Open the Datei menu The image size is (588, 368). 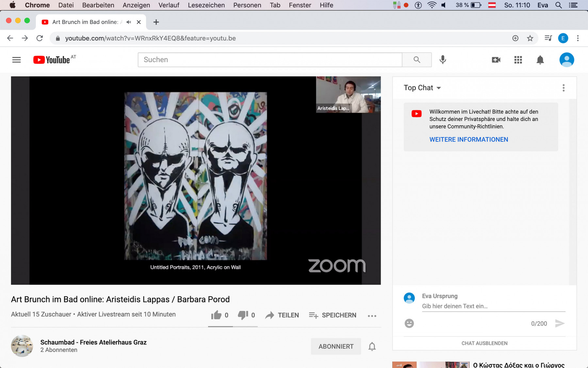coord(66,5)
